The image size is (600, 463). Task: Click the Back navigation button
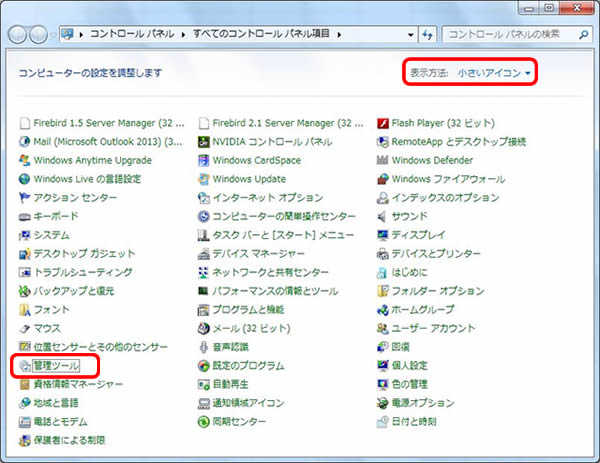coord(17,34)
